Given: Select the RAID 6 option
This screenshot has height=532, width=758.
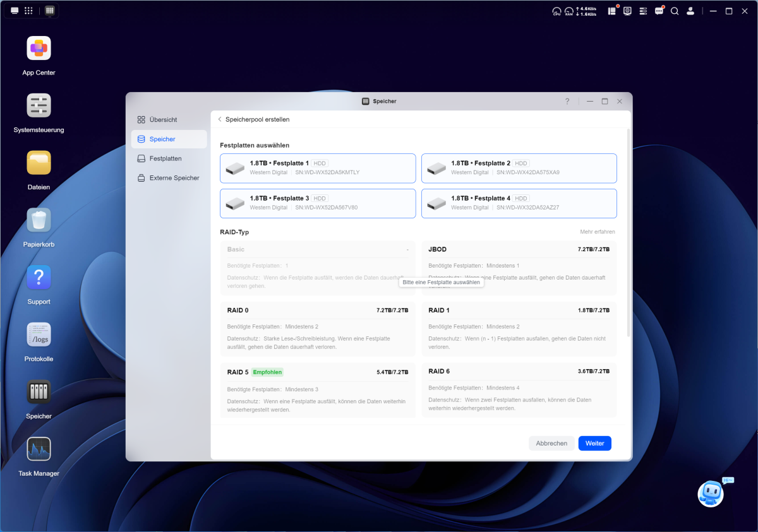Looking at the screenshot, I should 519,390.
